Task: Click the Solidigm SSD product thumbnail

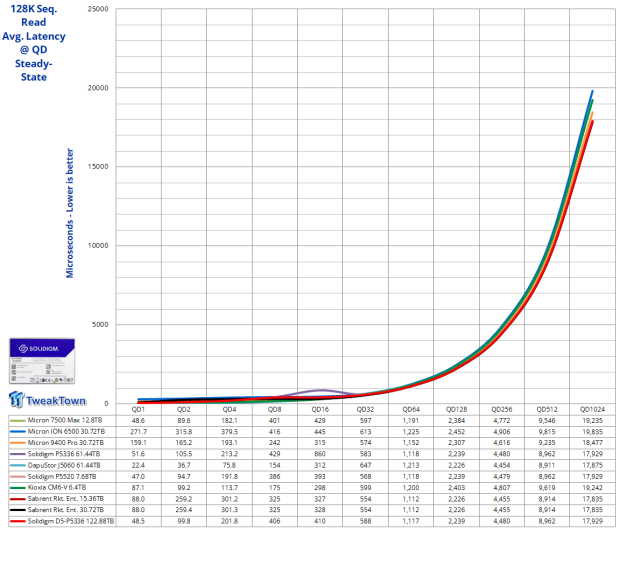Action: click(x=42, y=361)
